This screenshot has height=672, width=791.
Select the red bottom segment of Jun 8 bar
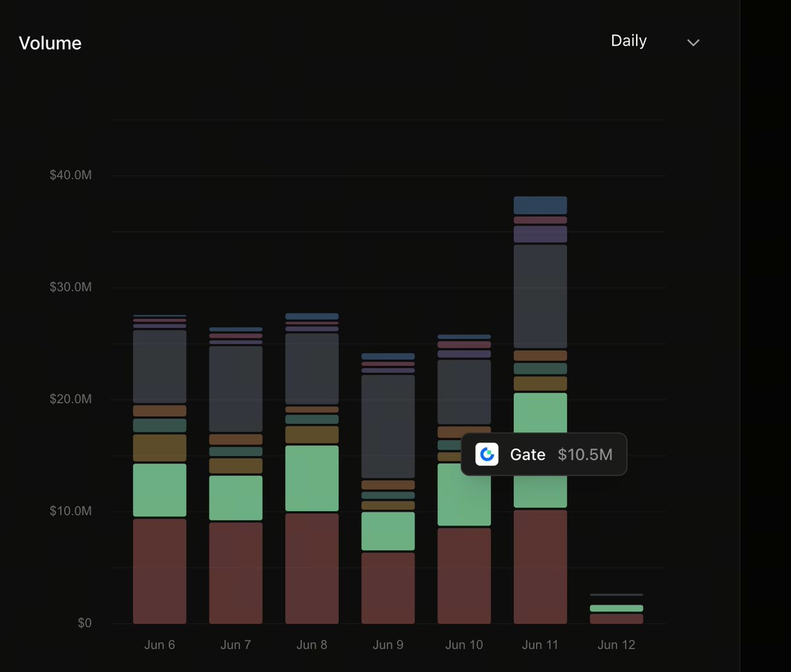(x=312, y=568)
